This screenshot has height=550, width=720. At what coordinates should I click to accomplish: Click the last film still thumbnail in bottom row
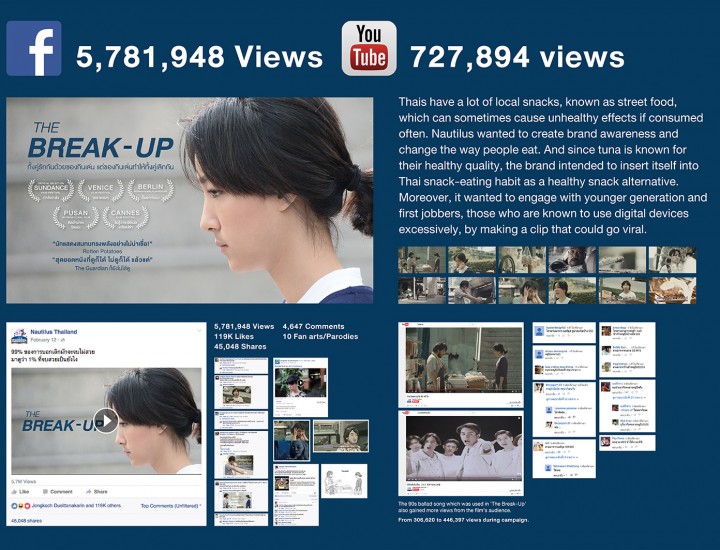[672, 290]
